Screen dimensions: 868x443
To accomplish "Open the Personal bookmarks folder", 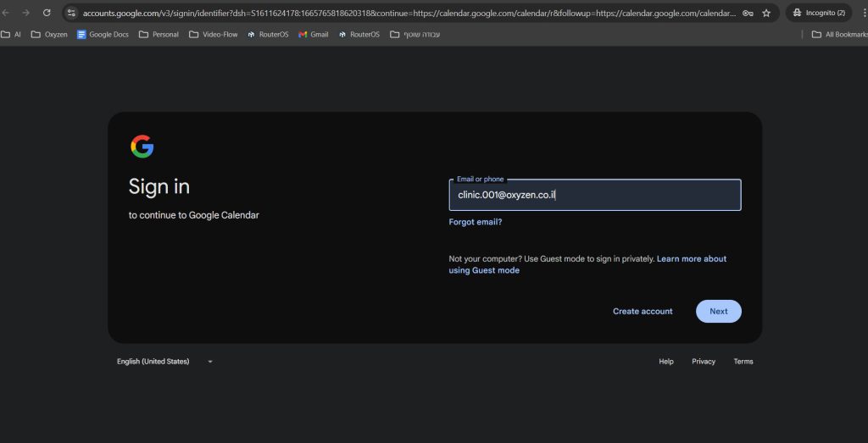I will tap(159, 34).
